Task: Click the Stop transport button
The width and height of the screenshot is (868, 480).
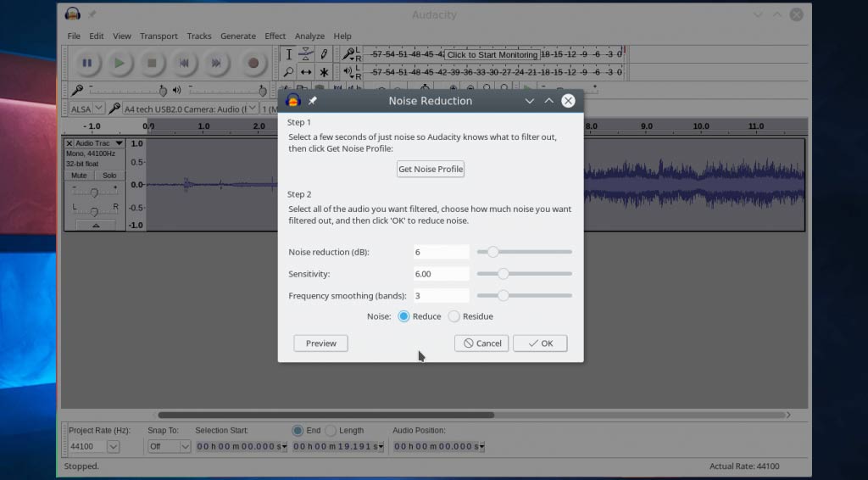Action: pyautogui.click(x=152, y=63)
